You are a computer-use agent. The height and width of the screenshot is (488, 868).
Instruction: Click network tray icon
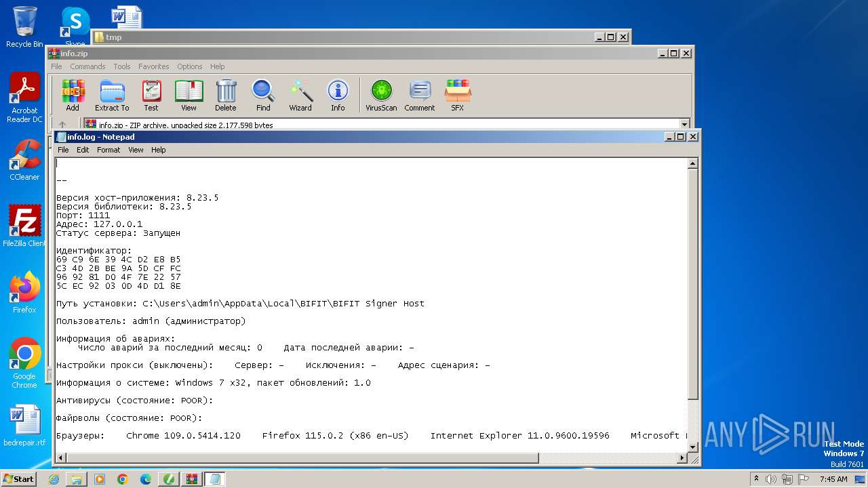tap(787, 479)
